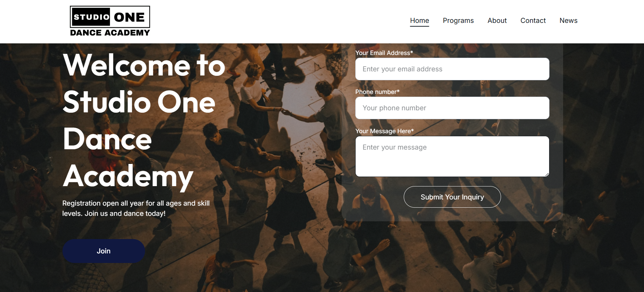Click DANCE ACADEMY text beneath the logo

tap(110, 33)
